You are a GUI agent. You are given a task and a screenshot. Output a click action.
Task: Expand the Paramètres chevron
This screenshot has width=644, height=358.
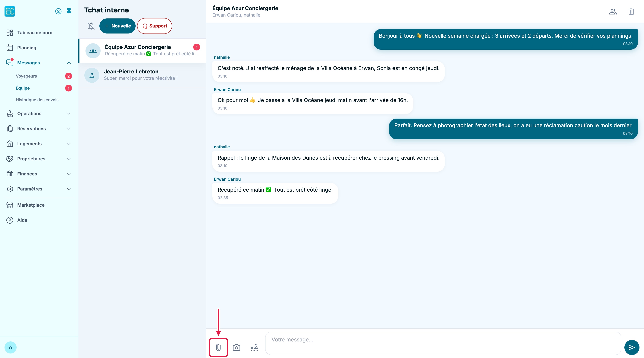[x=69, y=189]
